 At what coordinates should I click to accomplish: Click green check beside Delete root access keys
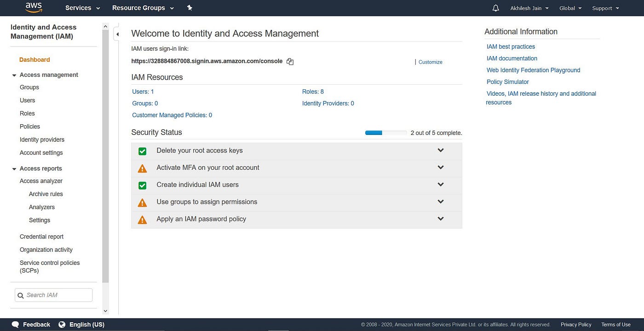click(143, 151)
